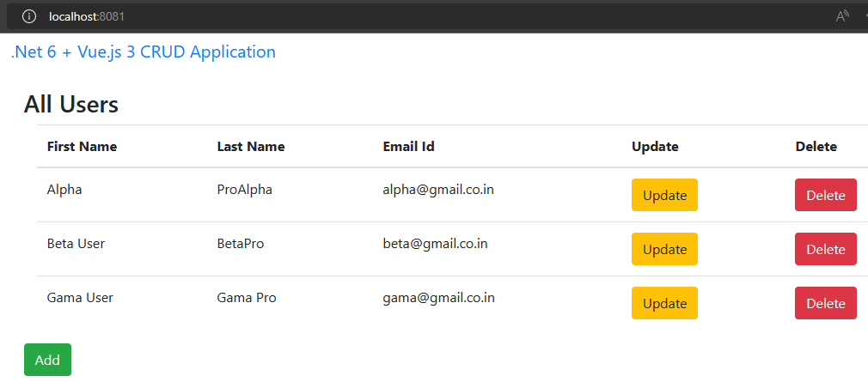Image resolution: width=868 pixels, height=382 pixels.
Task: Click the ProAlpha last name cell
Action: click(245, 190)
